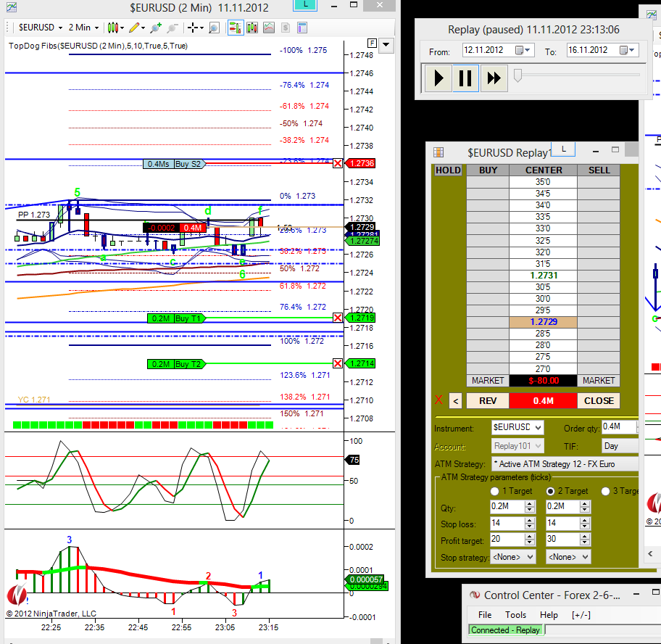Viewport: 661px width, 644px height.
Task: Click the highlighted 1.2729 price row
Action: 543,322
